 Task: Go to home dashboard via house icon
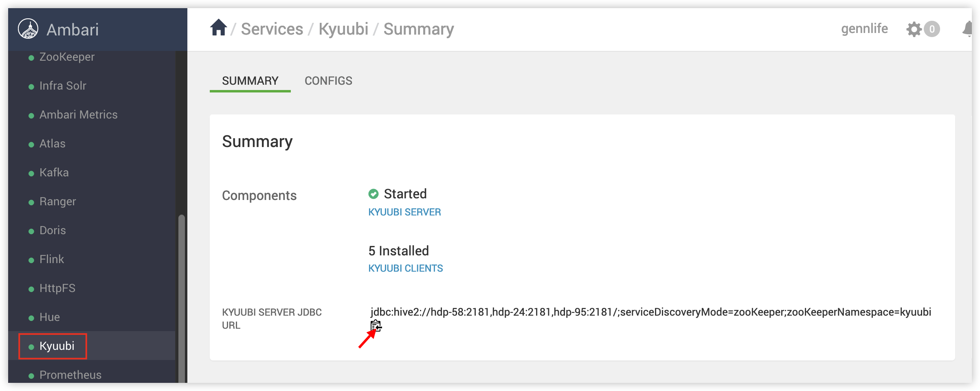coord(218,28)
